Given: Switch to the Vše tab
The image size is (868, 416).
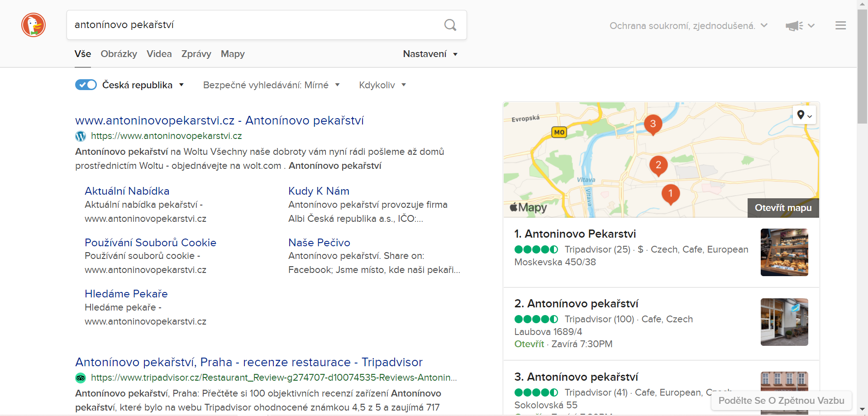Looking at the screenshot, I should pyautogui.click(x=83, y=54).
